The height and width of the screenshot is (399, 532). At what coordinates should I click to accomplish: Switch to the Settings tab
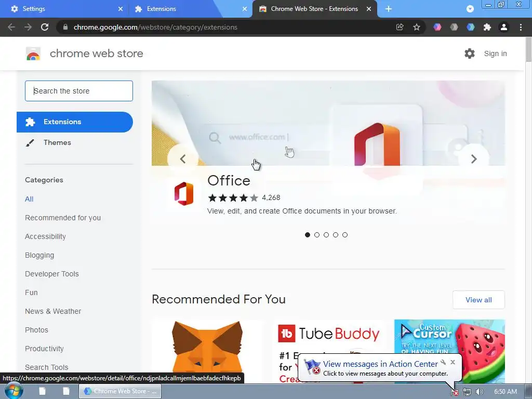click(64, 9)
